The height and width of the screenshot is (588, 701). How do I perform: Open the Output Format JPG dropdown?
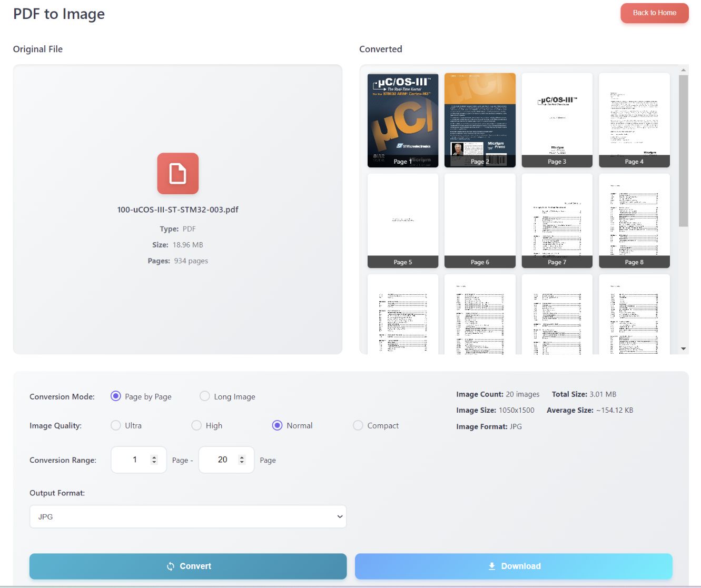pyautogui.click(x=188, y=516)
